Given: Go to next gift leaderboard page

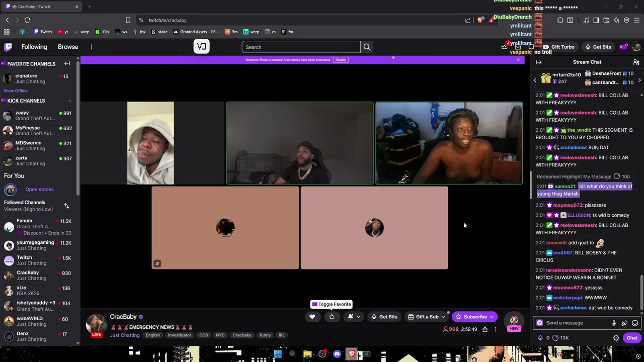Looking at the screenshot, I should 639,80.
